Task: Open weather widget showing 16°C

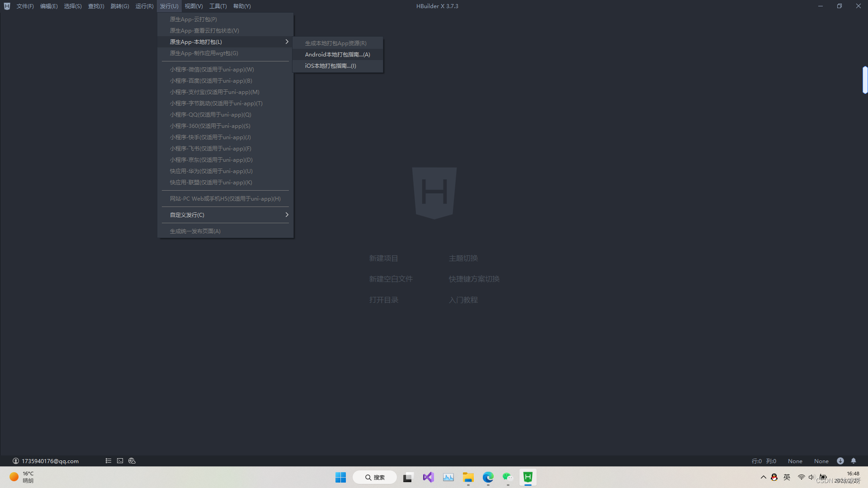Action: 22,477
